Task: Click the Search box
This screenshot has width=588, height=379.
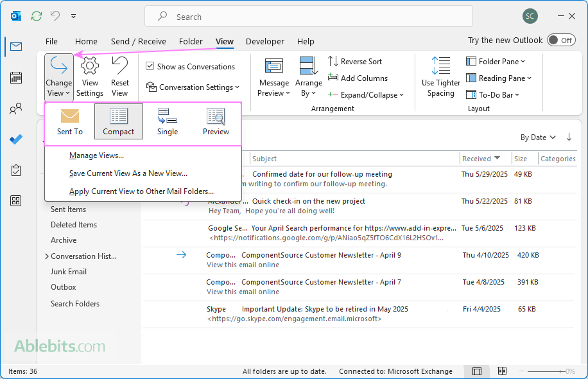Action: [309, 17]
